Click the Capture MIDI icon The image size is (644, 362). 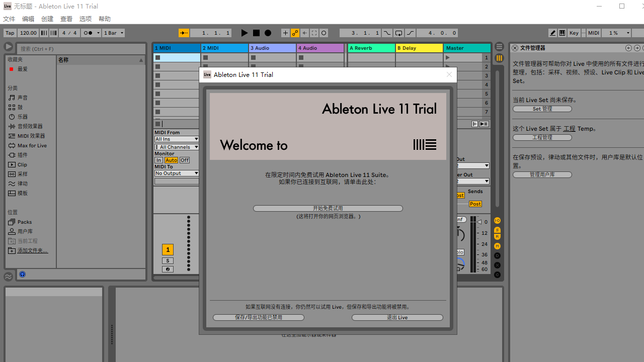(x=314, y=33)
